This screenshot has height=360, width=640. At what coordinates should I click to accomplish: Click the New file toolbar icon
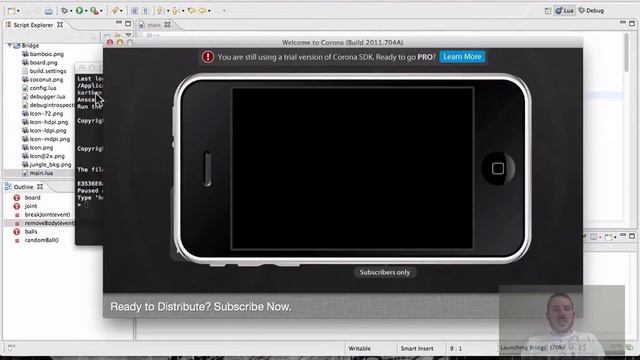point(11,11)
